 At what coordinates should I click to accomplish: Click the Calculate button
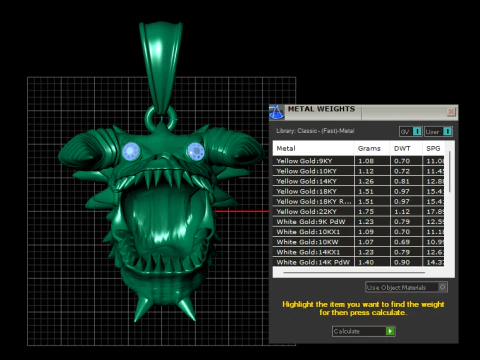(363, 331)
